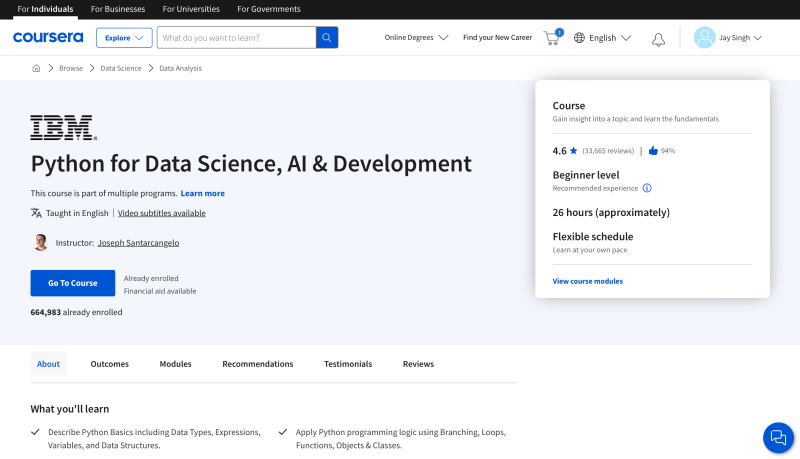Click the Data Analysis breadcrumb
The image size is (800, 459).
click(x=181, y=68)
